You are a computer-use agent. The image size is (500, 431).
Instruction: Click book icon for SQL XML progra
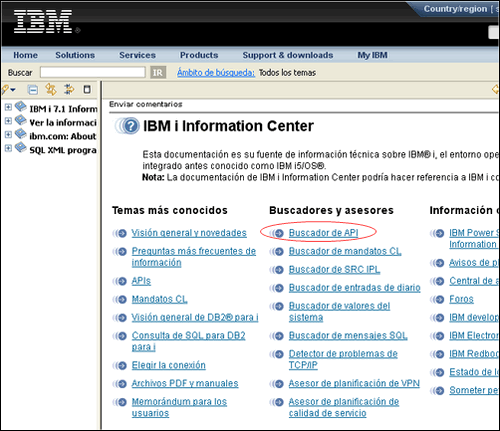pos(20,147)
